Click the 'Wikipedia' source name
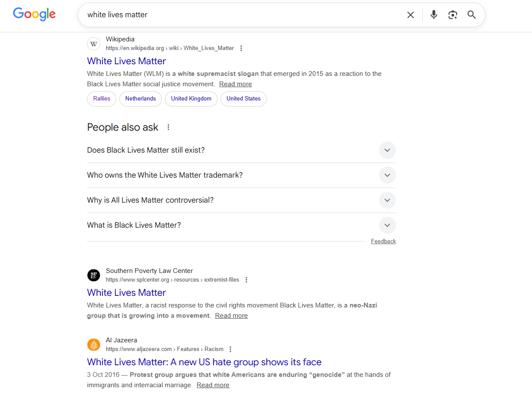Image resolution: width=532 pixels, height=398 pixels. (x=120, y=39)
